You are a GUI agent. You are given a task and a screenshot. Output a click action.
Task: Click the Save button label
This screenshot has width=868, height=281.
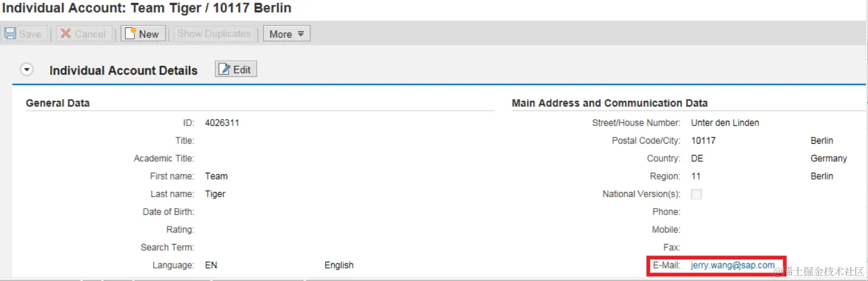click(30, 34)
